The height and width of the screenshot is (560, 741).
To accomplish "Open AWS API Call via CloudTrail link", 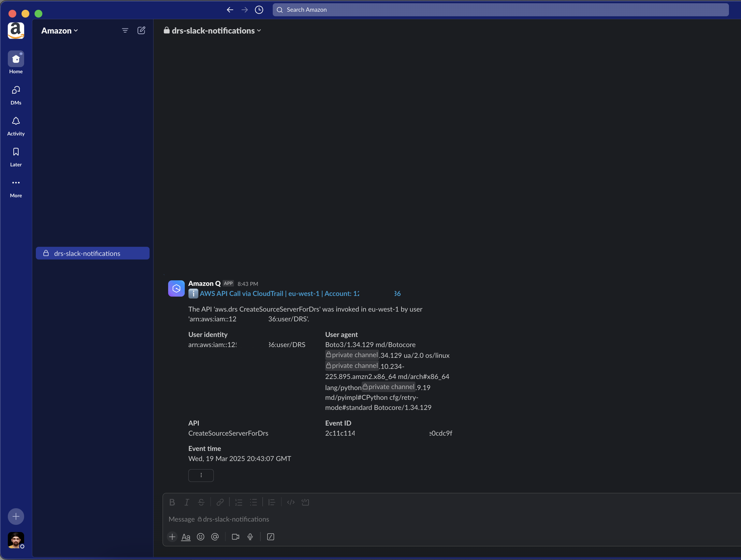I will (x=279, y=294).
